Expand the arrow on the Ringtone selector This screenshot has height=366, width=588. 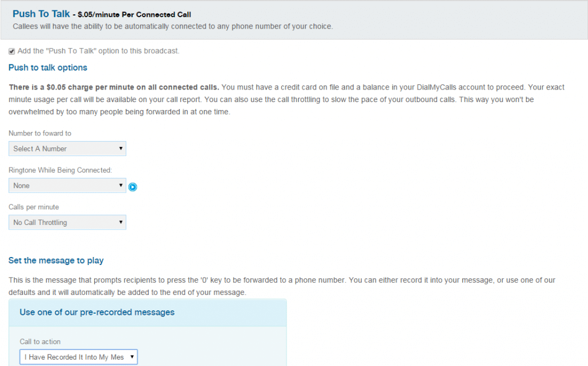[x=122, y=185]
